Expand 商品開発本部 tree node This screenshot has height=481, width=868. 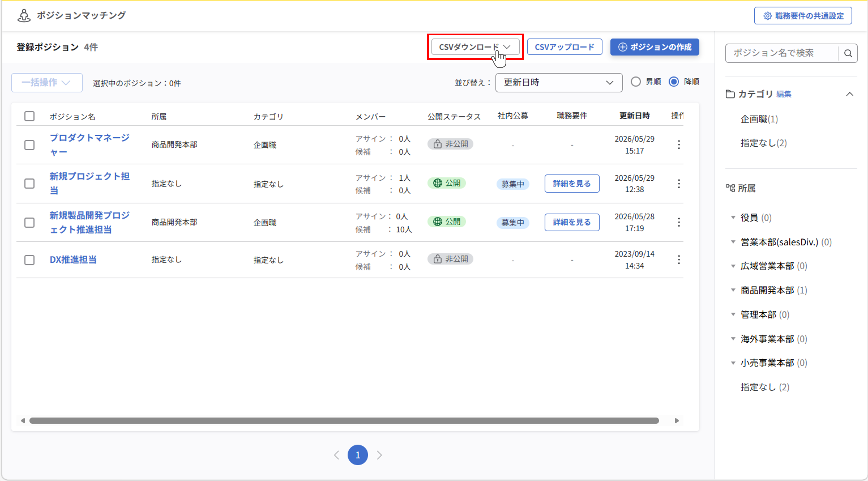tap(733, 290)
